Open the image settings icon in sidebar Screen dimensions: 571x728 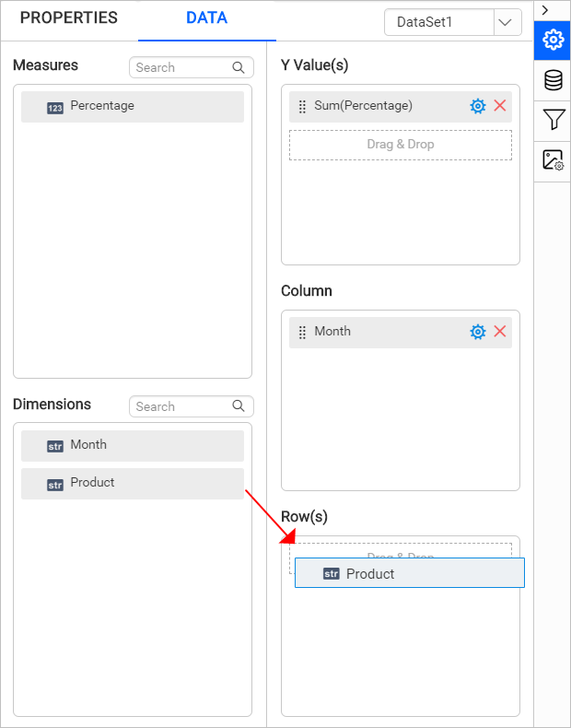pos(553,160)
